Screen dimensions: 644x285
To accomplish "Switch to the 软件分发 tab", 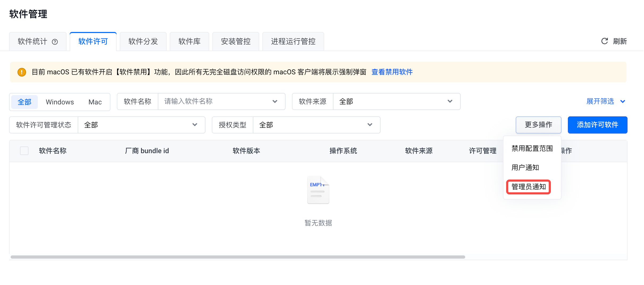I will click(143, 42).
